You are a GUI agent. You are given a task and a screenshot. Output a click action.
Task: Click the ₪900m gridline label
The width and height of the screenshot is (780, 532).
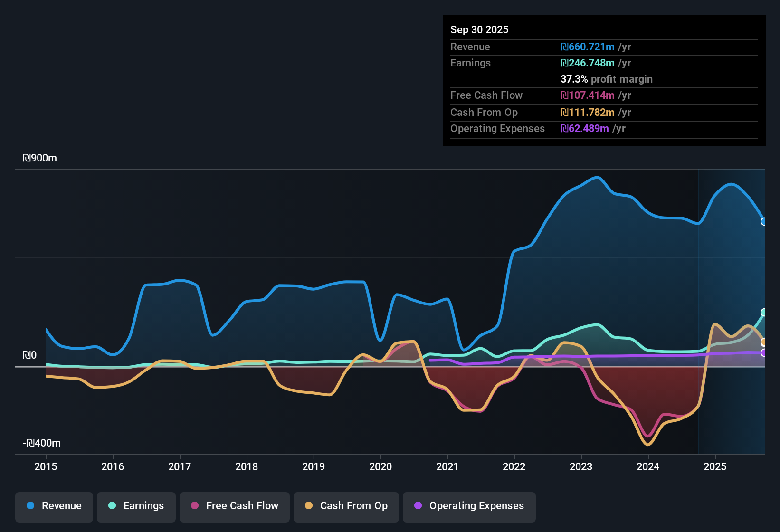click(x=40, y=158)
